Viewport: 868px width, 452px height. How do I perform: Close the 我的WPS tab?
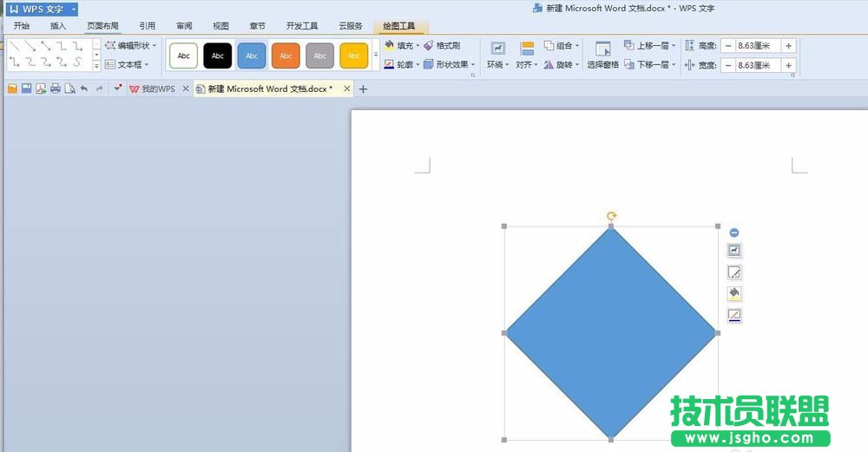pyautogui.click(x=185, y=88)
